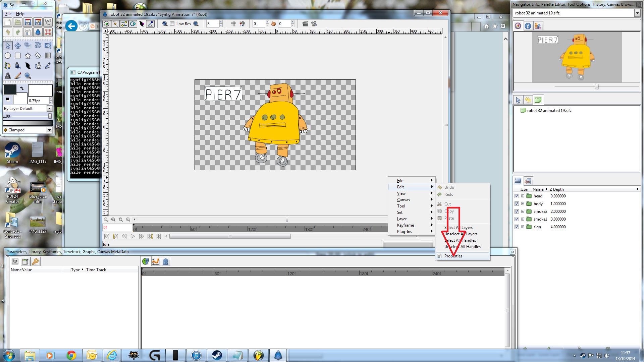The image size is (644, 362).
Task: Expand the head layer group
Action: pos(523,196)
